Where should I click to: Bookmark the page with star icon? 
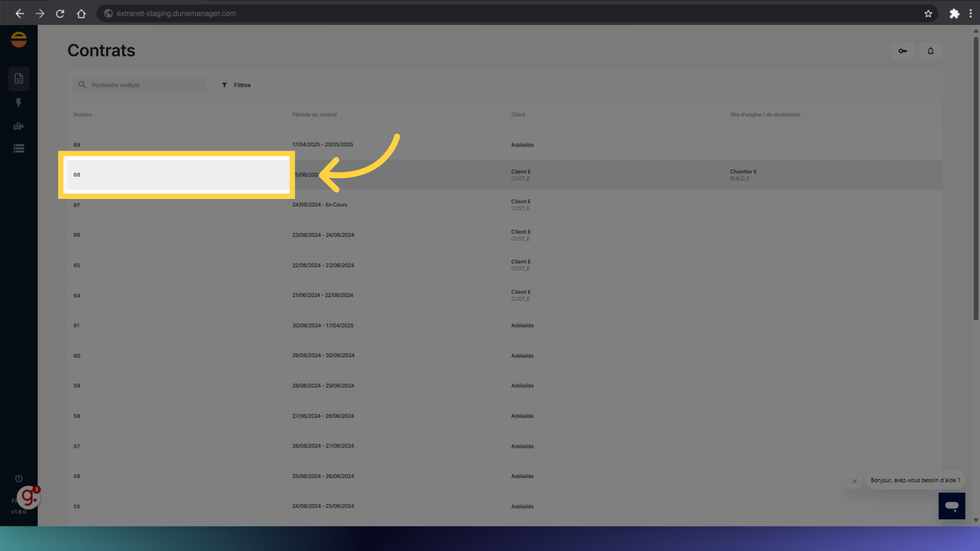tap(928, 14)
